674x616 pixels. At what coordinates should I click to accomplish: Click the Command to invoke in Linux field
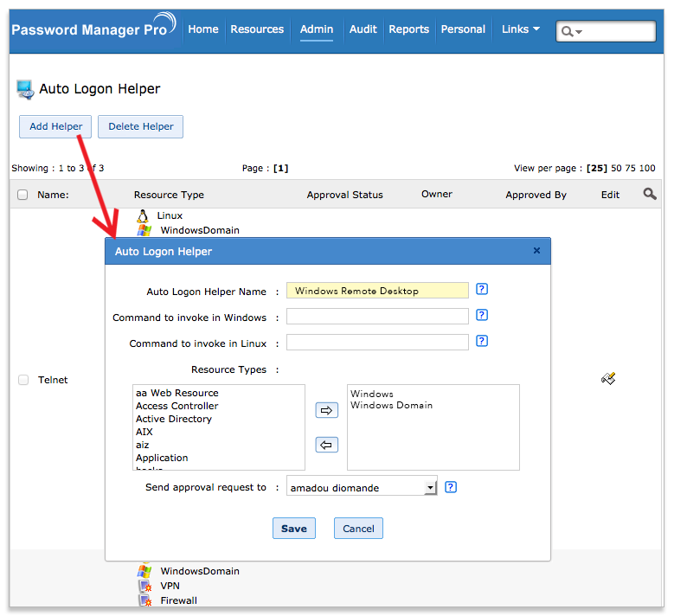click(x=377, y=343)
